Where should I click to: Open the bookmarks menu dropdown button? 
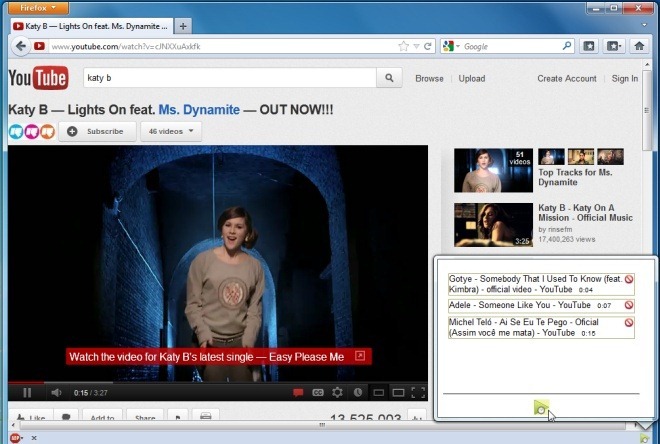[614, 46]
